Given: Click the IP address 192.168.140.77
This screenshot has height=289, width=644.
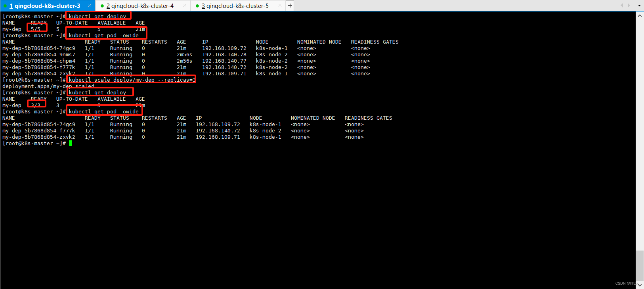Looking at the screenshot, I should point(224,61).
